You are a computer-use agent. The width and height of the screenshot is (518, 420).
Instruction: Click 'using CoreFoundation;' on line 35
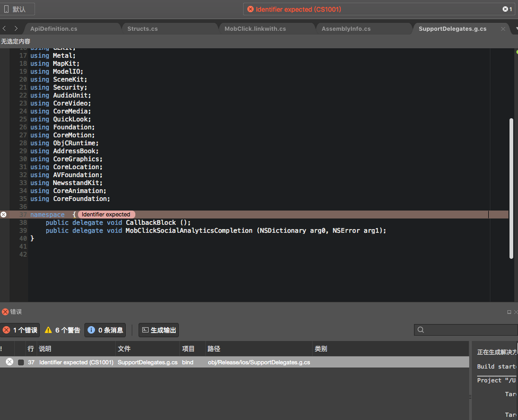point(70,199)
